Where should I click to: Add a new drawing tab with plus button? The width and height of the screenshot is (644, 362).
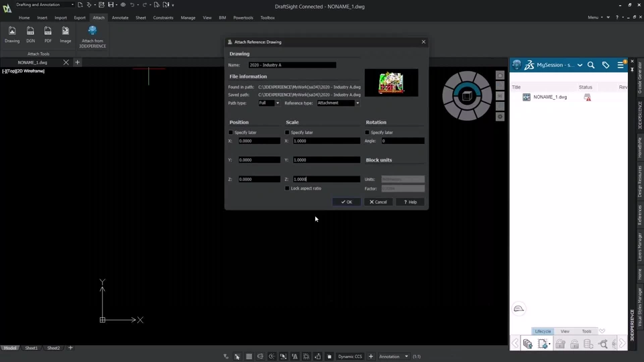coord(77,62)
